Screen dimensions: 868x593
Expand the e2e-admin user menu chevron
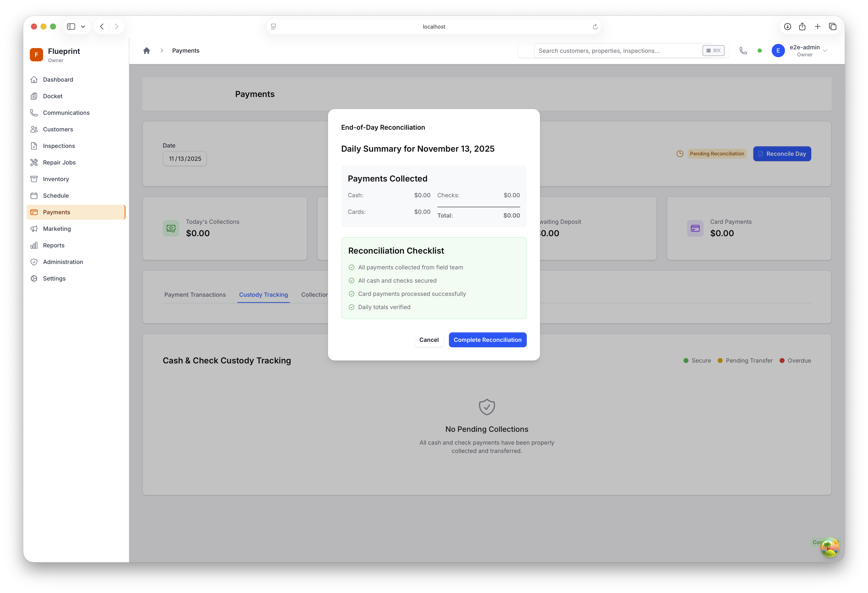click(825, 51)
